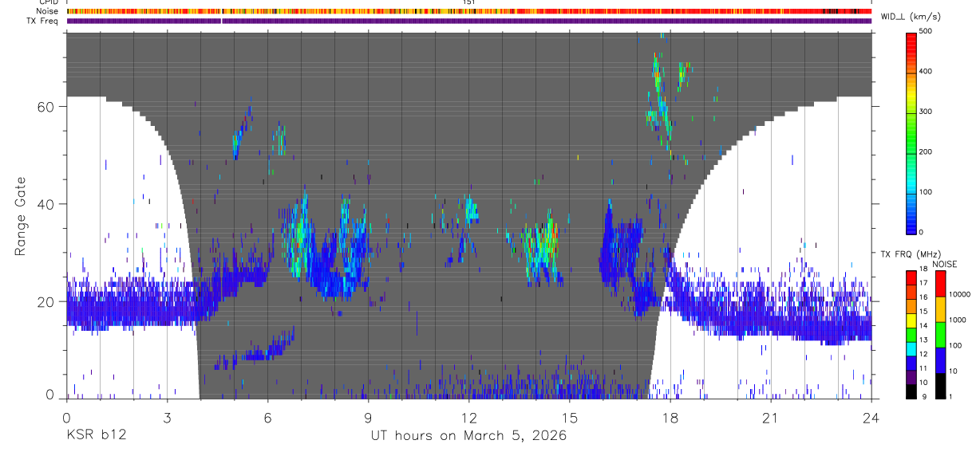
Task: Click the 12 hour tick label on x-axis
Action: (x=468, y=417)
